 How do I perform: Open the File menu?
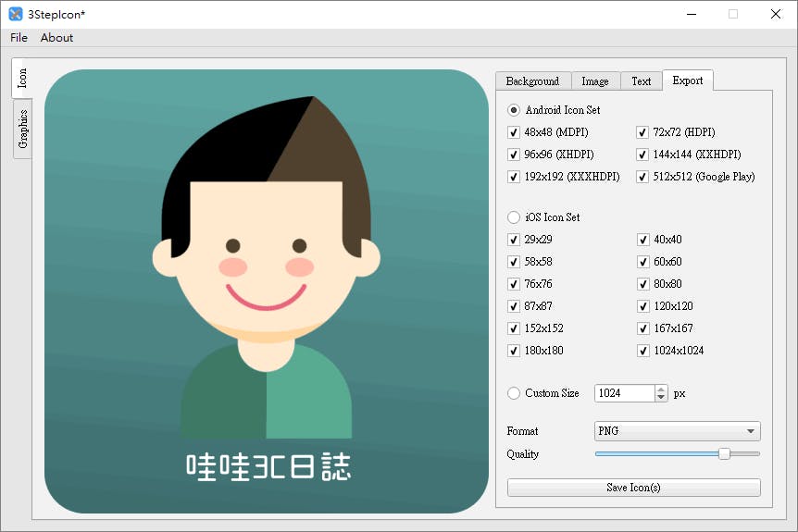pos(19,38)
